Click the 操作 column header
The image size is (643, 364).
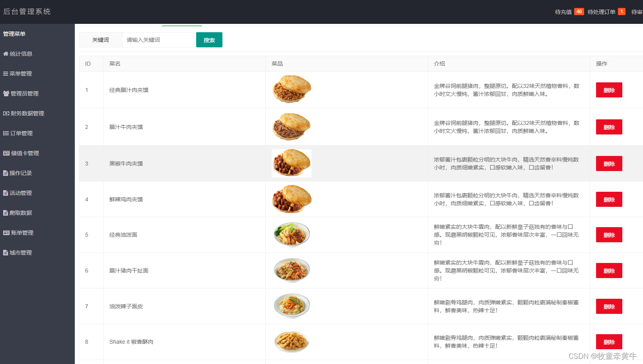pos(602,64)
